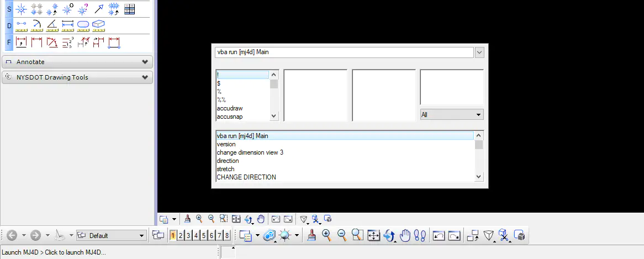Select 'accudraw' in command list
This screenshot has height=259, width=644.
[230, 108]
